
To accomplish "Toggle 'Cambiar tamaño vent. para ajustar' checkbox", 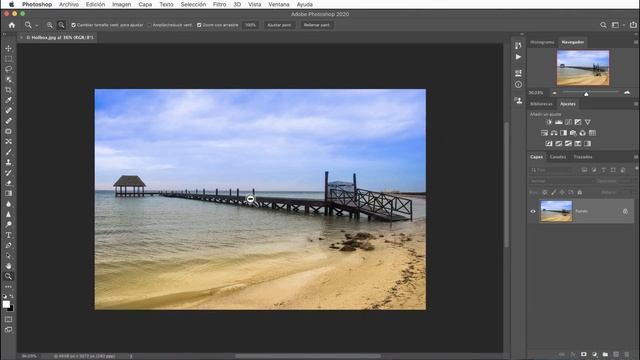I will coord(73,25).
